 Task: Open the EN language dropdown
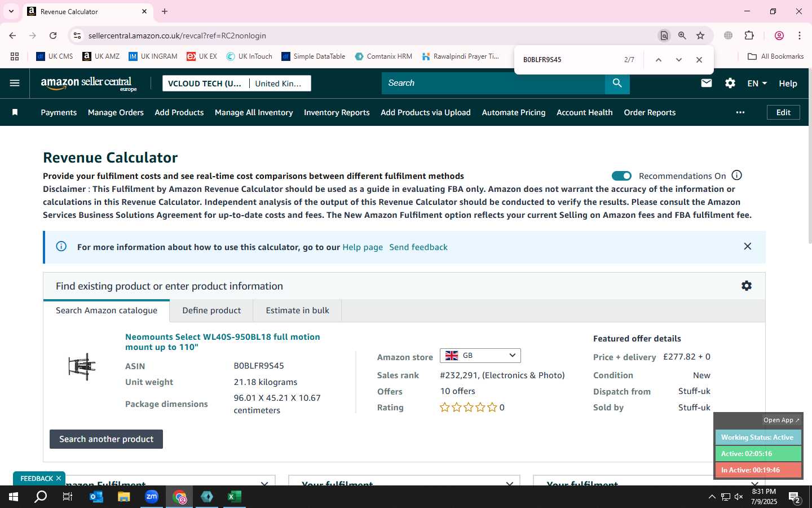point(757,83)
